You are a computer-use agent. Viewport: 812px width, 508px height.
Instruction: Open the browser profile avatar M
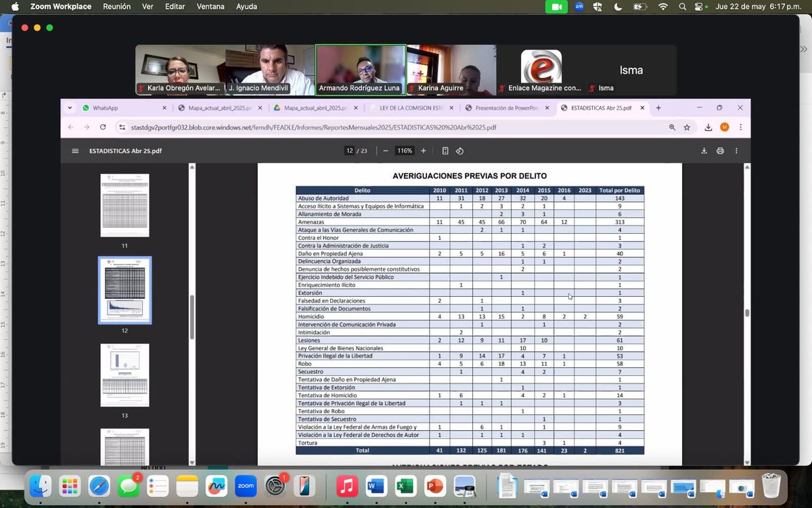[724, 127]
